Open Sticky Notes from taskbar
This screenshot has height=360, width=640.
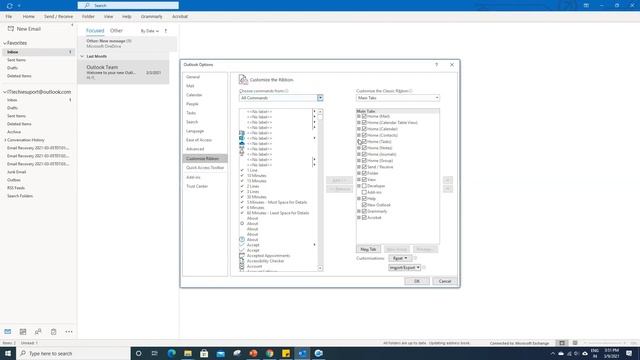pos(286,353)
